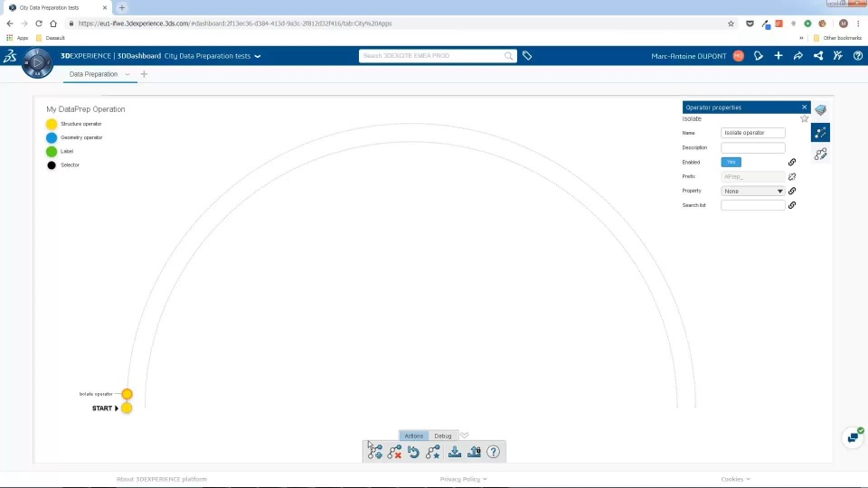Click the yellow Structure operator swatch
Image resolution: width=868 pixels, height=488 pixels.
[52, 124]
